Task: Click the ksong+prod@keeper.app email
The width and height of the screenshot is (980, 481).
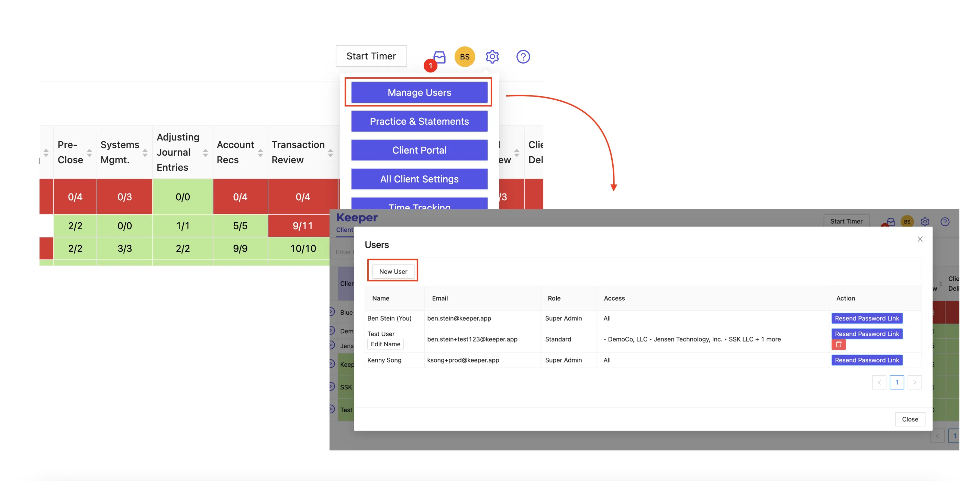Action: (463, 360)
